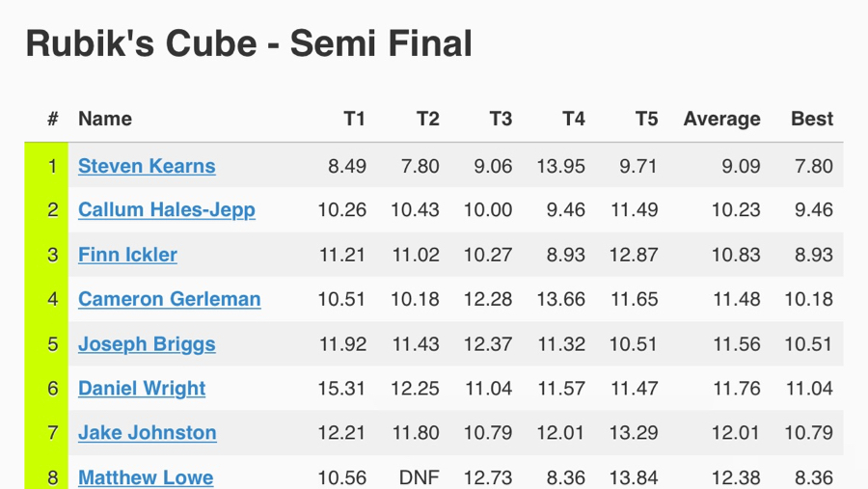Click the Callum Hales-Jepp name link
Image resolution: width=868 pixels, height=489 pixels.
(x=167, y=210)
